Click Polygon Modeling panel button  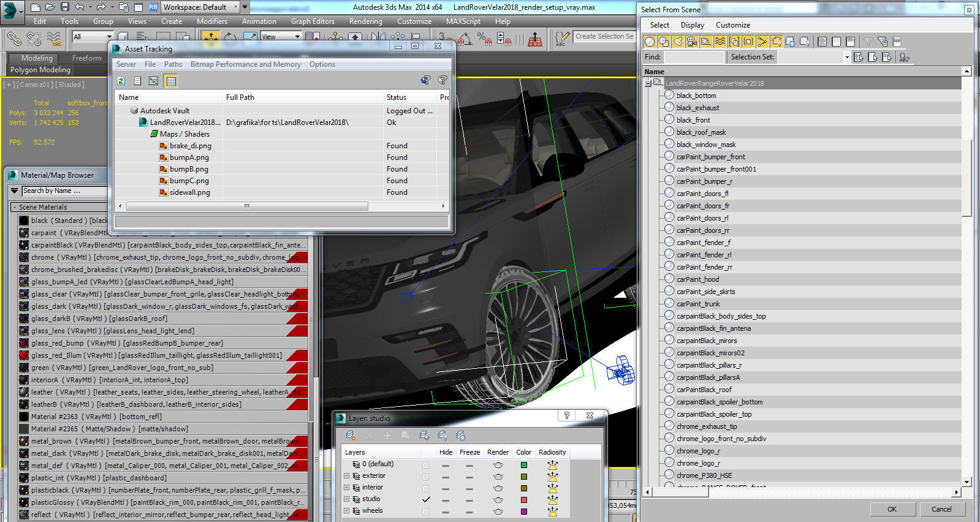coord(40,70)
